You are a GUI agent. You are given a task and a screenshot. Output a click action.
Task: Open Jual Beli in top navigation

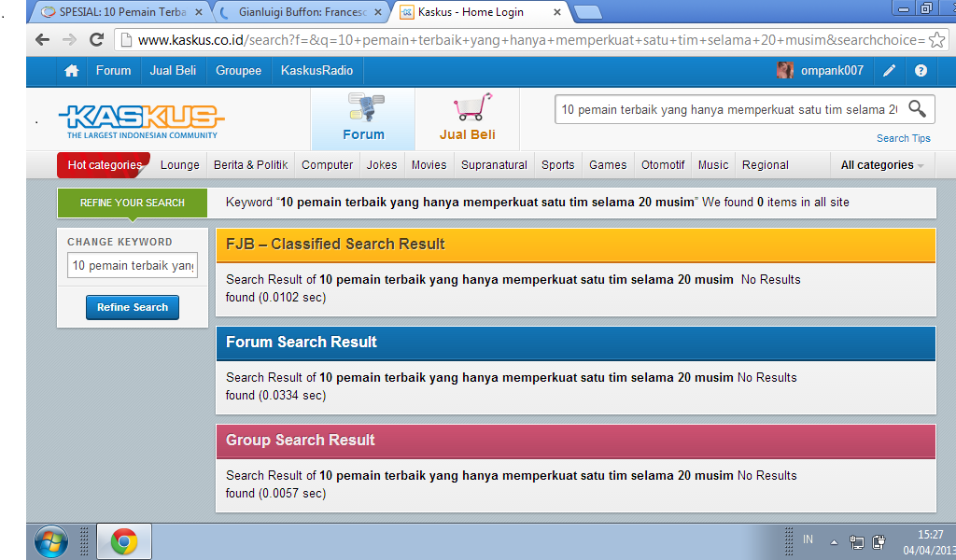point(173,71)
